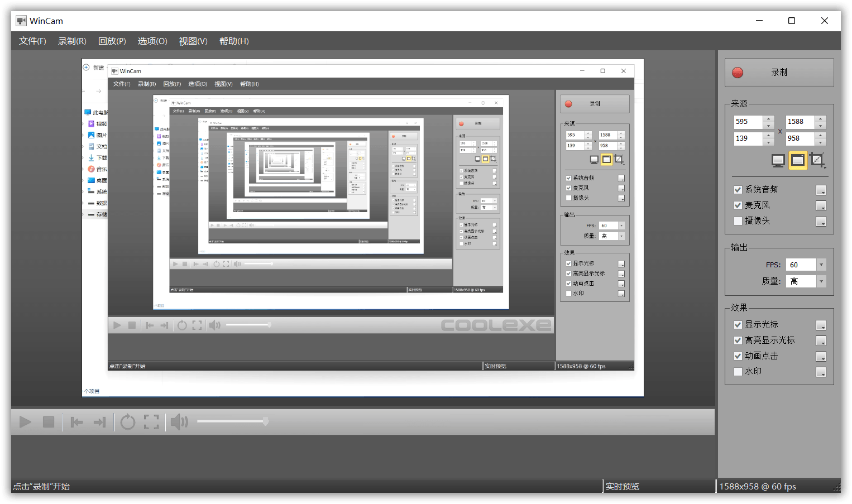Open the 质量 (quality) dropdown

821,281
